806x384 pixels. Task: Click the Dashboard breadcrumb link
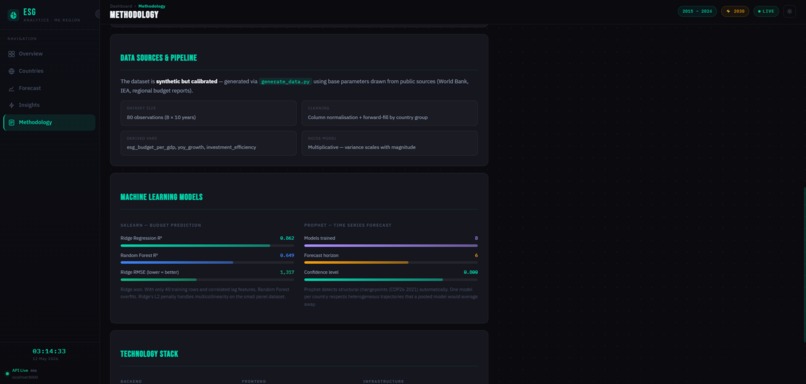point(120,6)
